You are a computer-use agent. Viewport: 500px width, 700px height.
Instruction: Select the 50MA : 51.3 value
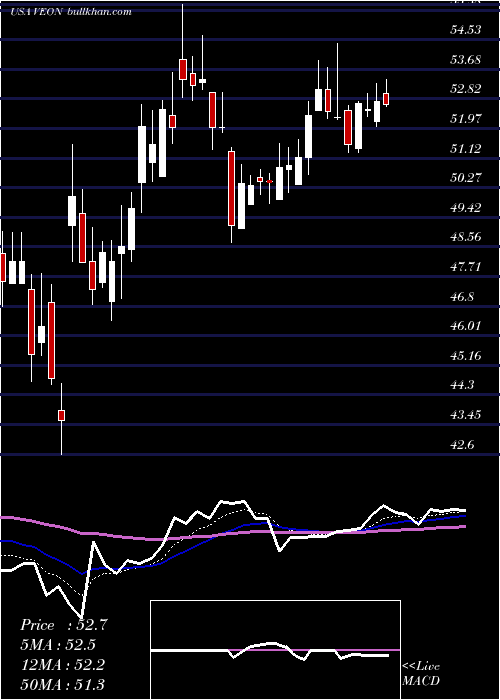[x=62, y=684]
